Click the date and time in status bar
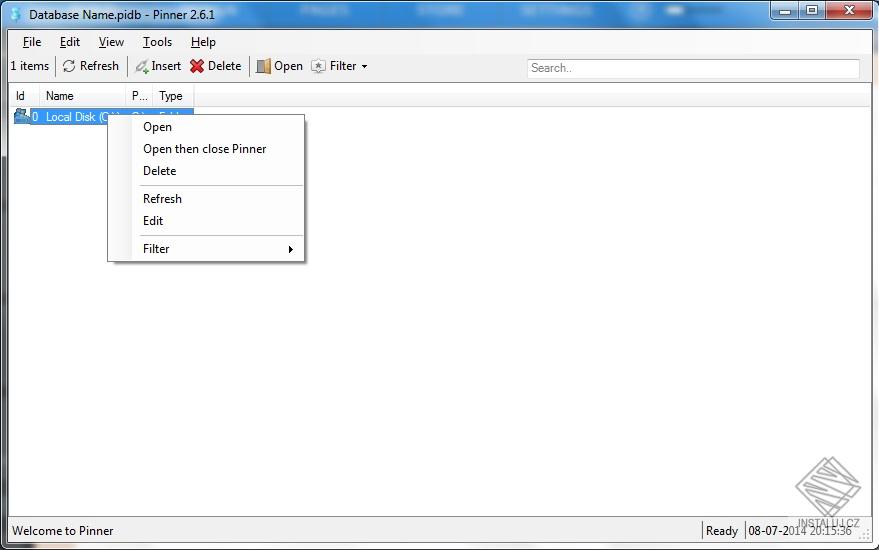Viewport: 879px width, 550px height. pyautogui.click(x=799, y=530)
